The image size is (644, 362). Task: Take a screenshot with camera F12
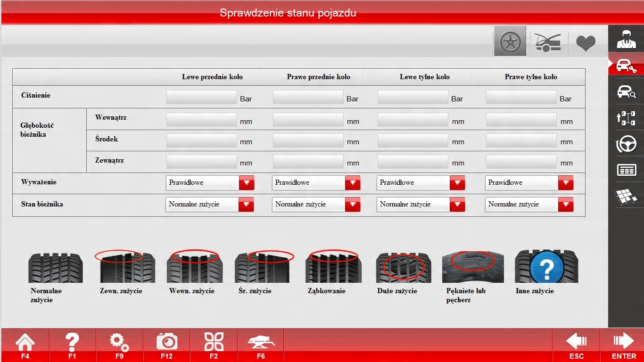click(166, 345)
